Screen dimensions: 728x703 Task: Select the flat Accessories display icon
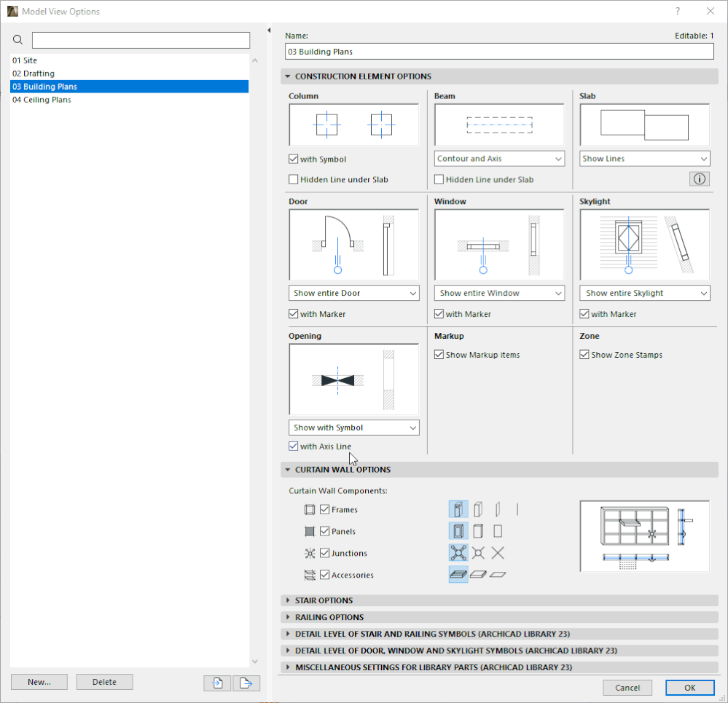[498, 574]
